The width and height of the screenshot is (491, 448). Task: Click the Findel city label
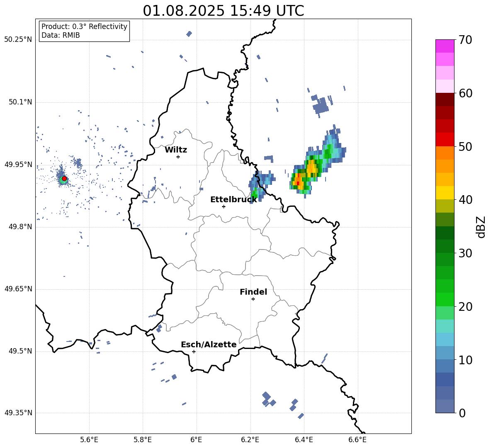253,292
